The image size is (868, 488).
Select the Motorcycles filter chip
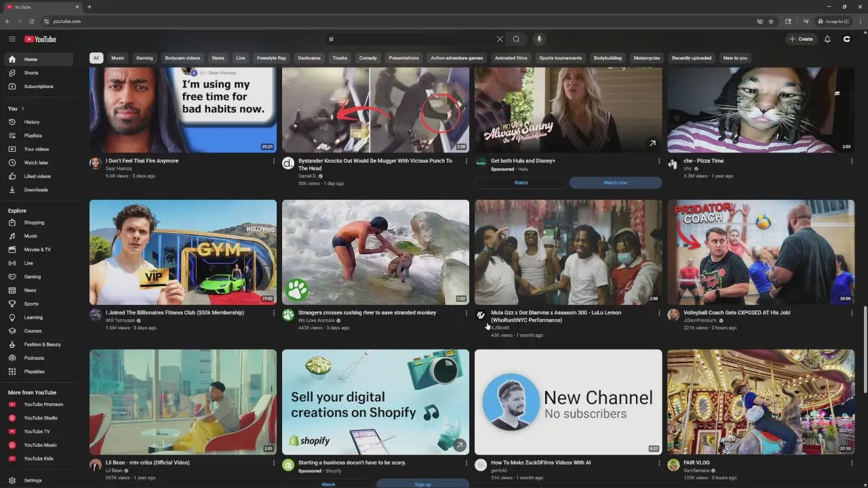click(x=646, y=58)
